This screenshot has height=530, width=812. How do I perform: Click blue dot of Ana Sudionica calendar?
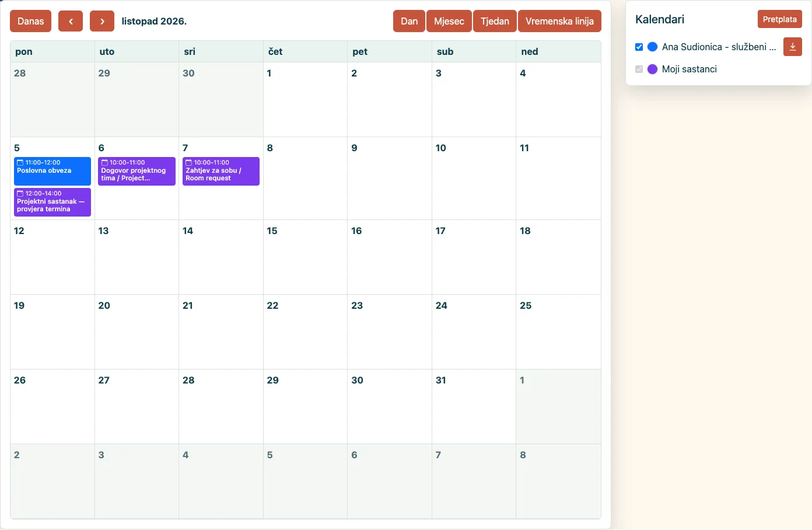click(x=653, y=47)
